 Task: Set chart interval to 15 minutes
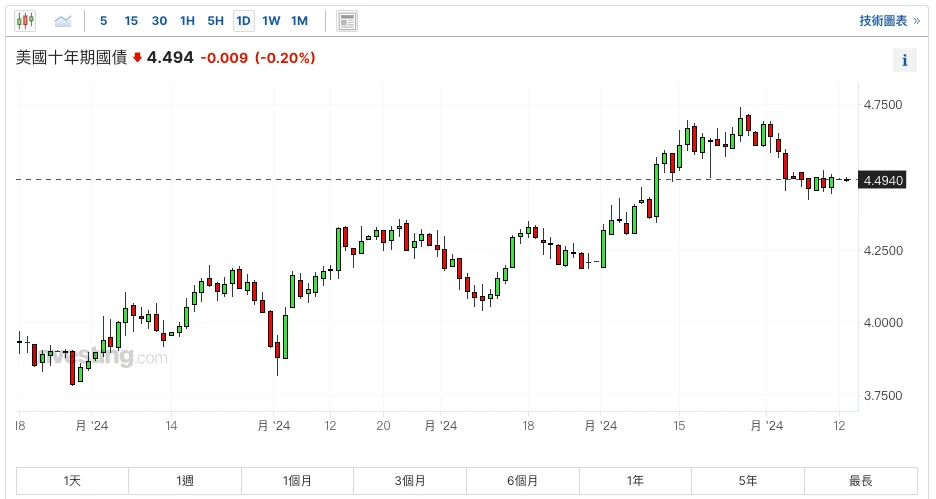click(131, 20)
